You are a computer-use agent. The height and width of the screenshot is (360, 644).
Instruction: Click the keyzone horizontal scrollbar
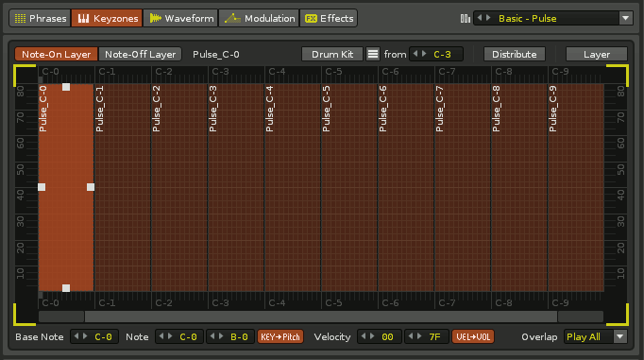pos(321,317)
